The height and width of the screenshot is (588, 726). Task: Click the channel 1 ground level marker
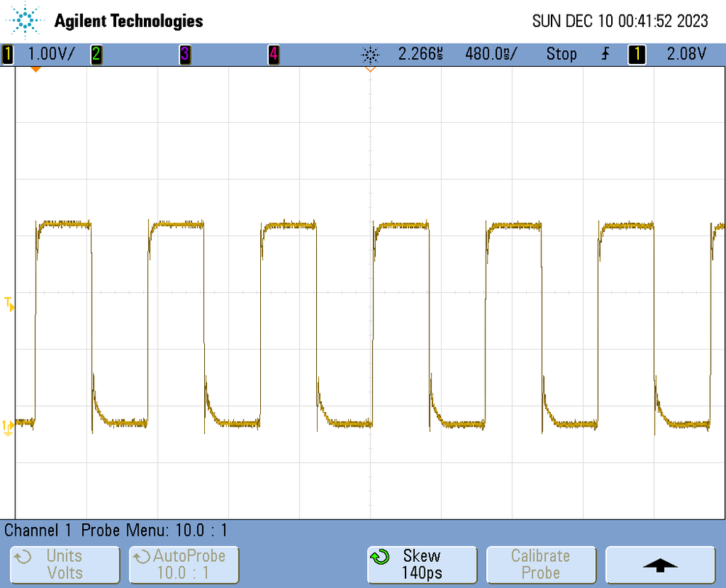coord(8,427)
